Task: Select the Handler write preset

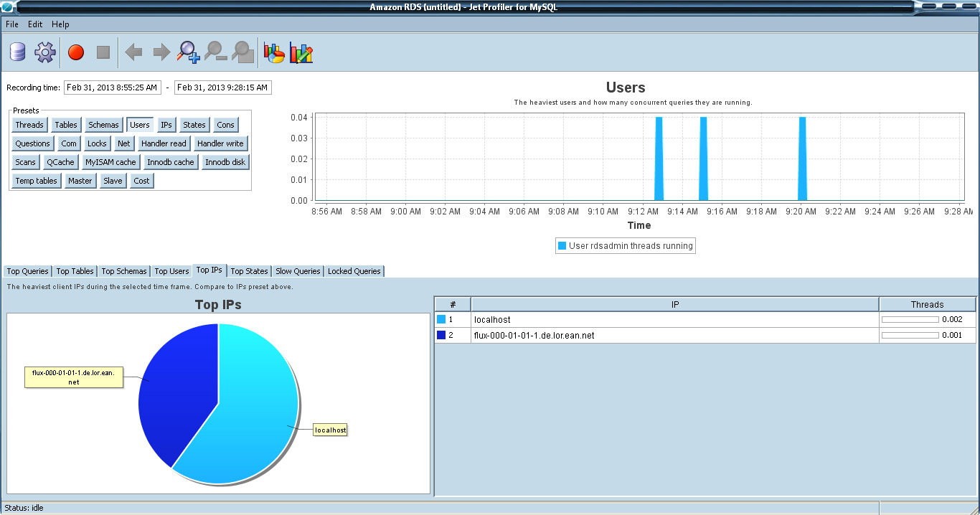Action: pyautogui.click(x=220, y=143)
